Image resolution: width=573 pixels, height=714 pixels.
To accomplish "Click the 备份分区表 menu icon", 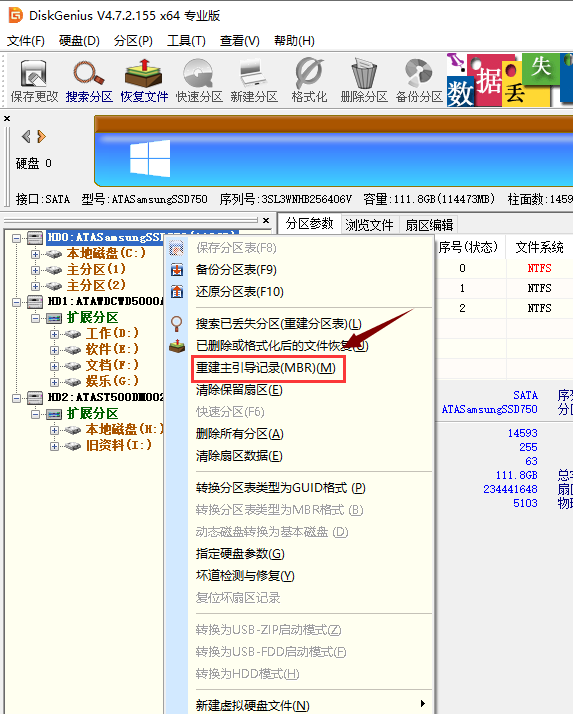I will coord(177,270).
